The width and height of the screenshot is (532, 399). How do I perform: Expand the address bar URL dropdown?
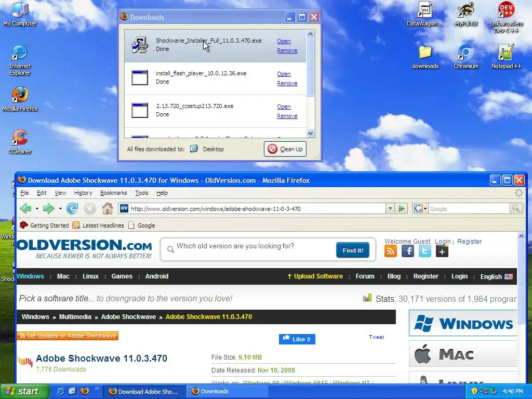390,208
